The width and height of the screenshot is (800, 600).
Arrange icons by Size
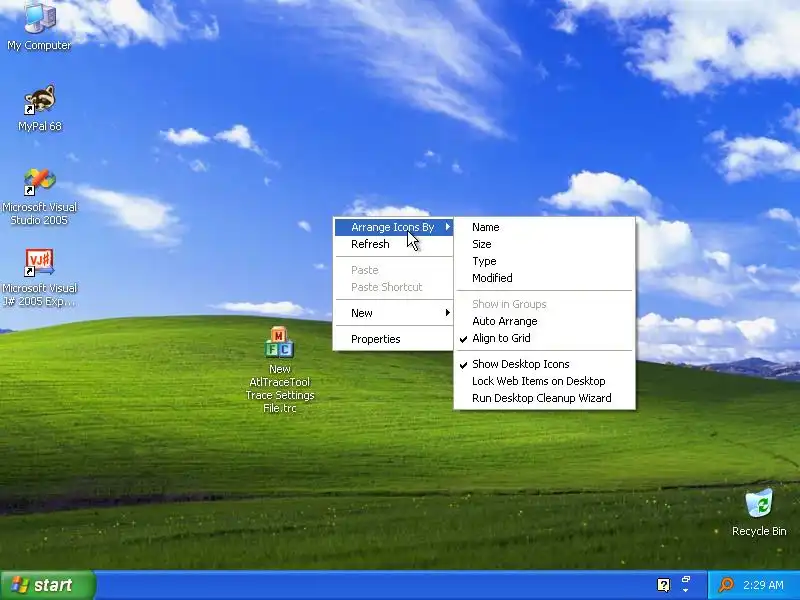[544, 244]
